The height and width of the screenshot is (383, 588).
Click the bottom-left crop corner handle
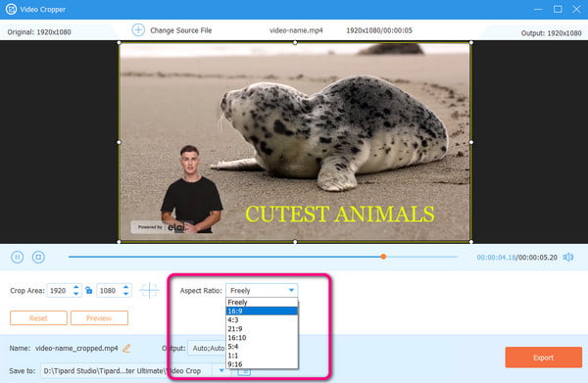tap(120, 242)
